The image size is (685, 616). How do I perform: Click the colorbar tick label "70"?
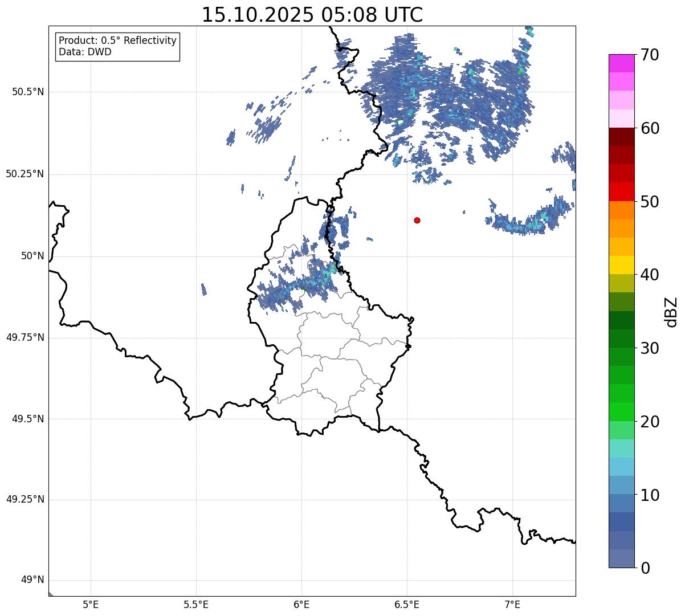click(650, 55)
